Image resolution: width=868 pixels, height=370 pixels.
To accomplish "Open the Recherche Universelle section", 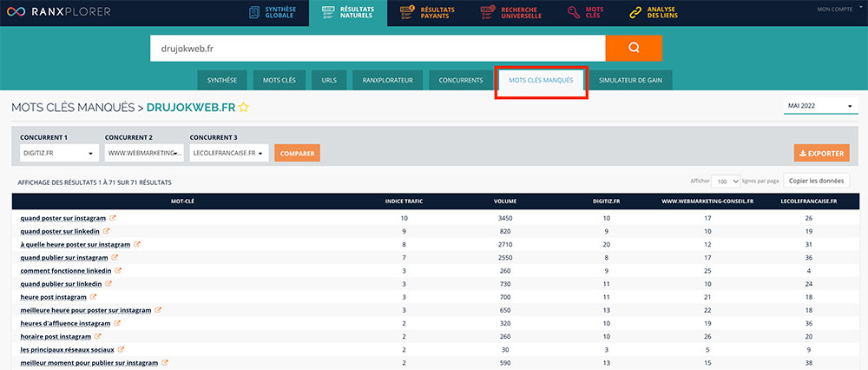I will tap(511, 12).
